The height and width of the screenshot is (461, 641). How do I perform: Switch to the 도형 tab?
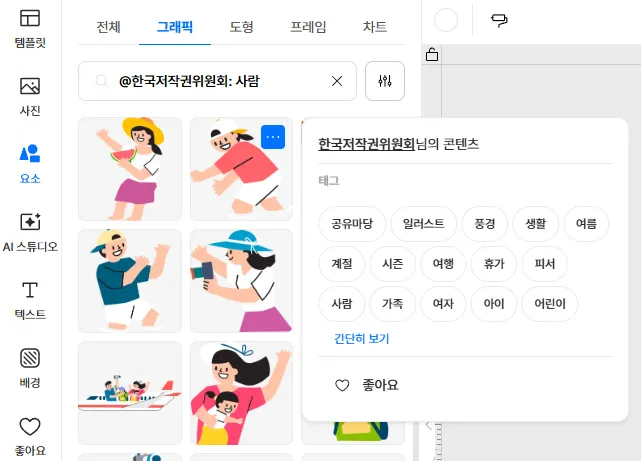(x=241, y=27)
